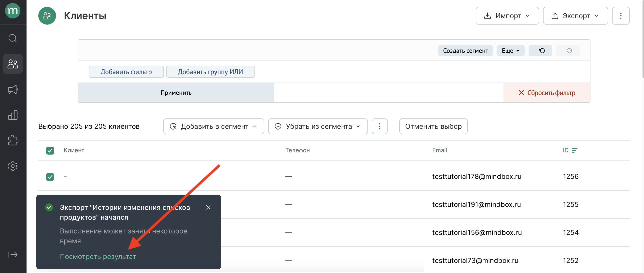Image resolution: width=644 pixels, height=273 pixels.
Task: Click the Email column header
Action: (x=439, y=150)
